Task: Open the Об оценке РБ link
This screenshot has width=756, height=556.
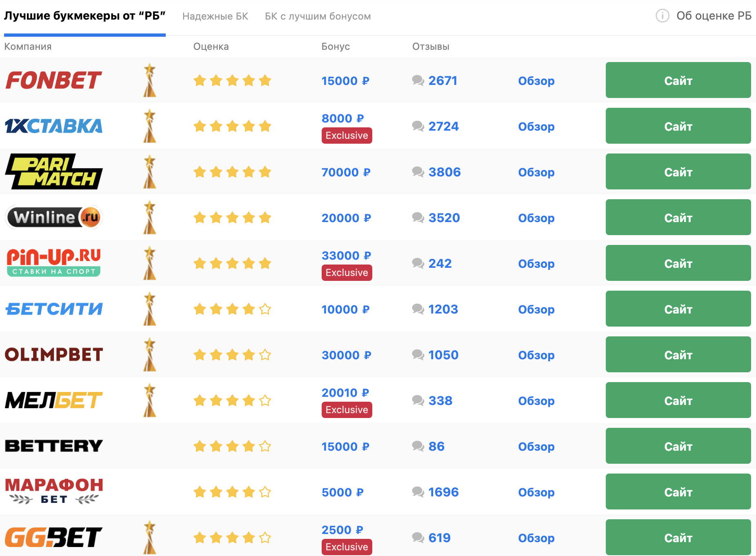Action: [714, 16]
